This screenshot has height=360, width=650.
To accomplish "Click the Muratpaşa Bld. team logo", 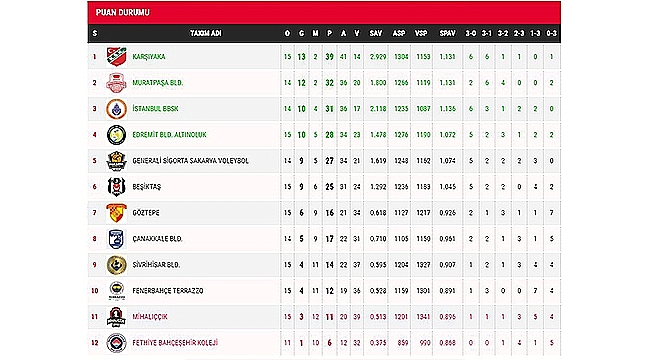I will pyautogui.click(x=116, y=83).
